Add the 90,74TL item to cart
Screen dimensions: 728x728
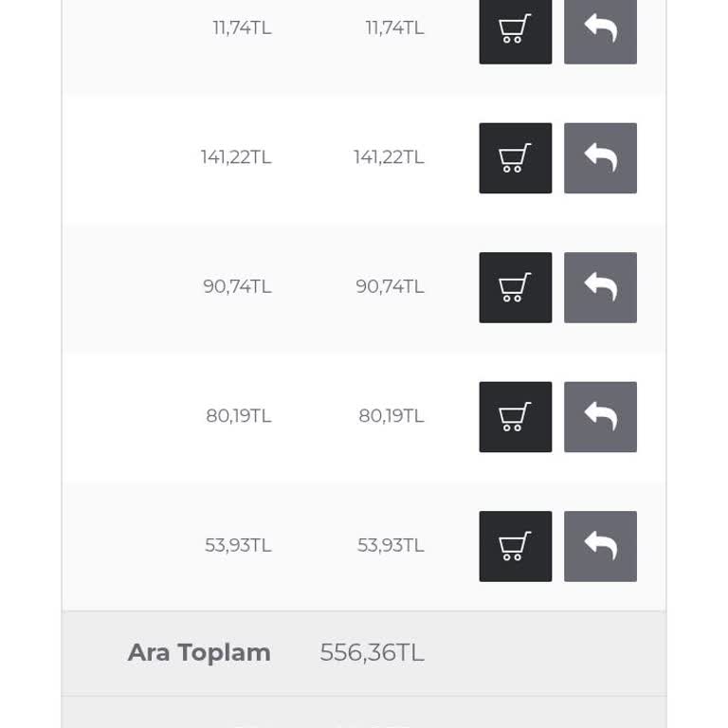[x=515, y=287]
